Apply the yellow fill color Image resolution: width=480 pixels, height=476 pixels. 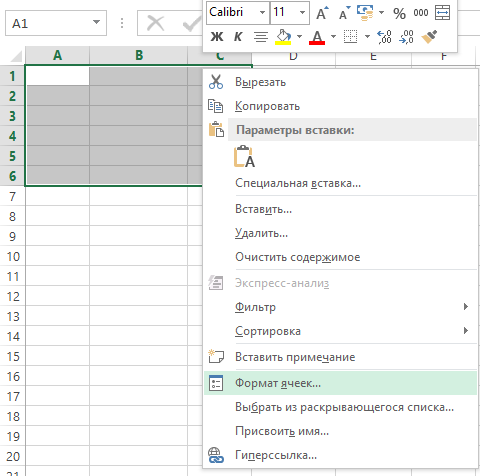tap(283, 37)
